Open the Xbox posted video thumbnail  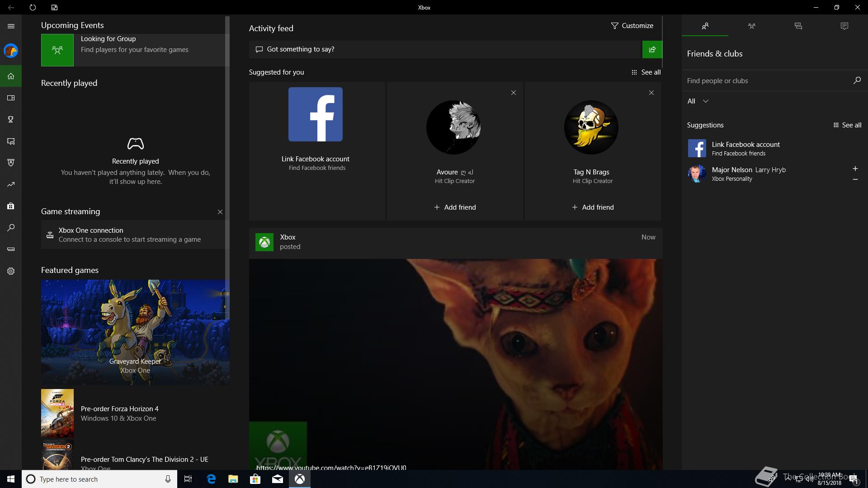(x=456, y=364)
